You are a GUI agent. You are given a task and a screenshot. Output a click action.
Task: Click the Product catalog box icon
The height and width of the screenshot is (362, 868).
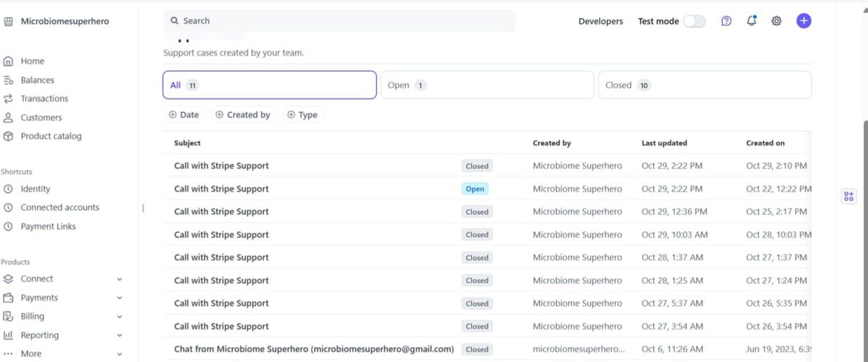9,136
